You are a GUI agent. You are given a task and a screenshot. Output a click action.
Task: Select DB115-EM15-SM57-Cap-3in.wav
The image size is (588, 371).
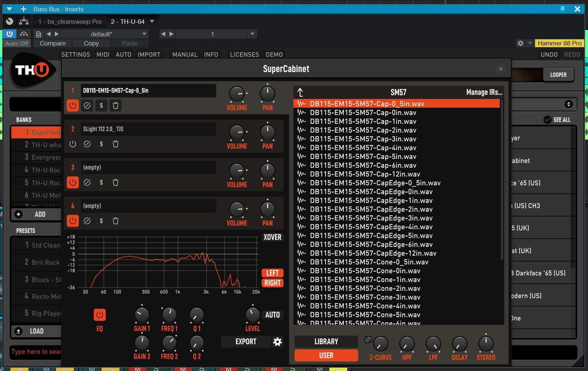click(397, 139)
